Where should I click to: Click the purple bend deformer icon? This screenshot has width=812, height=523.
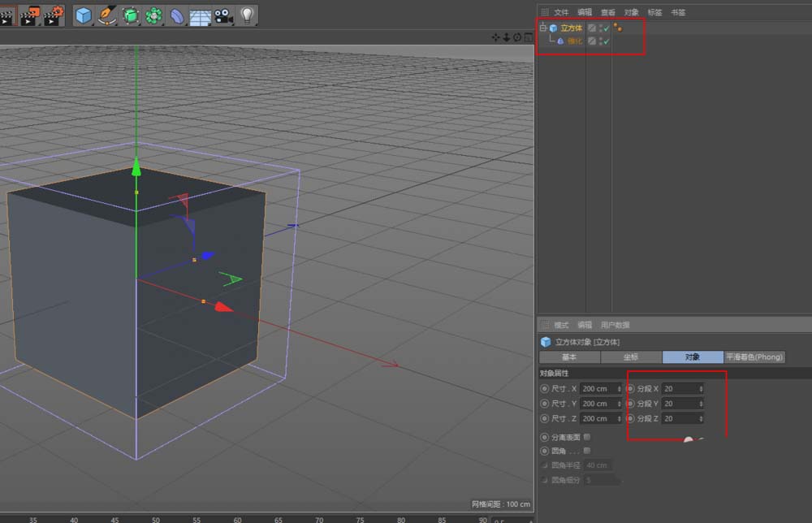pos(177,14)
